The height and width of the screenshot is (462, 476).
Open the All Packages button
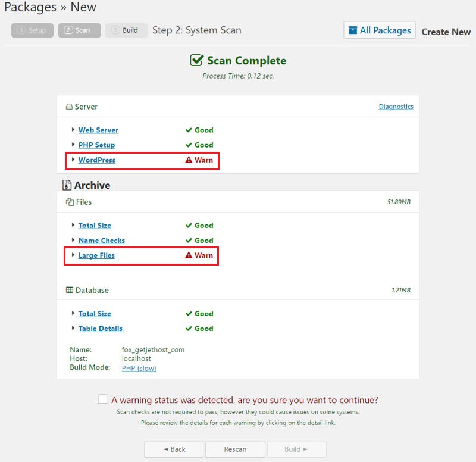tap(379, 30)
